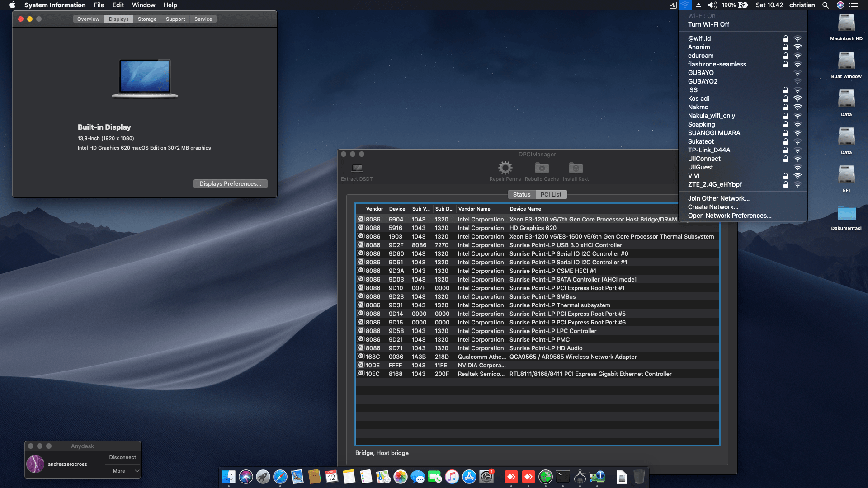868x488 pixels.
Task: Open the battery status menu
Action: click(x=743, y=5)
